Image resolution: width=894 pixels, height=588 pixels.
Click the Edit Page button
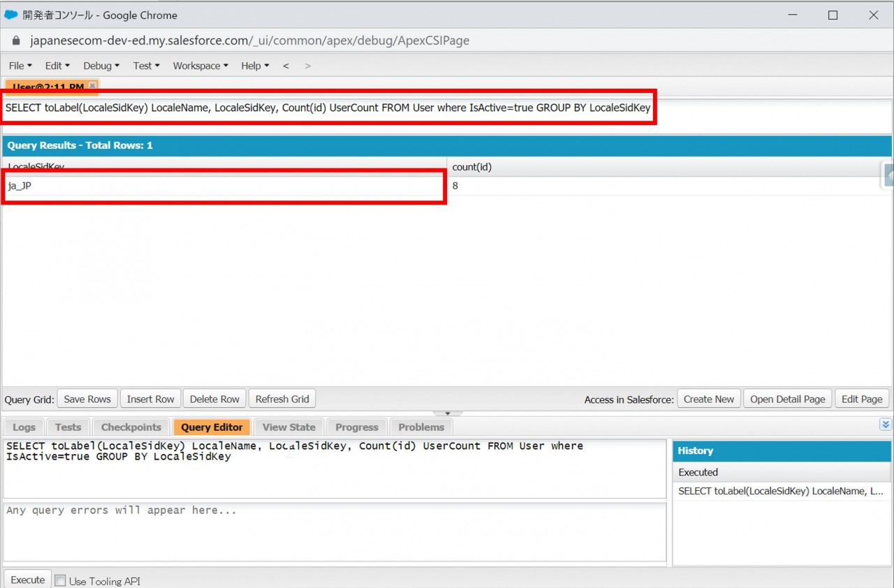click(x=862, y=399)
